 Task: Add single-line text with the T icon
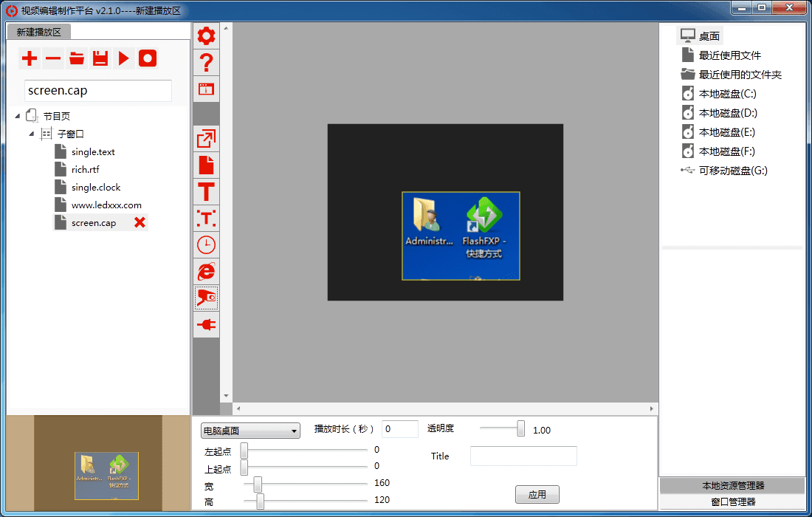206,192
